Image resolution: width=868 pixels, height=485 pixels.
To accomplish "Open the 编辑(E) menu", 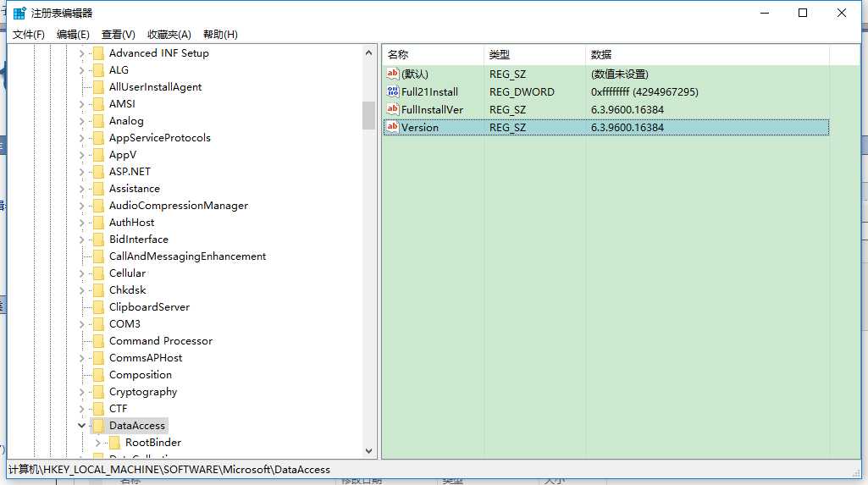I will (73, 35).
